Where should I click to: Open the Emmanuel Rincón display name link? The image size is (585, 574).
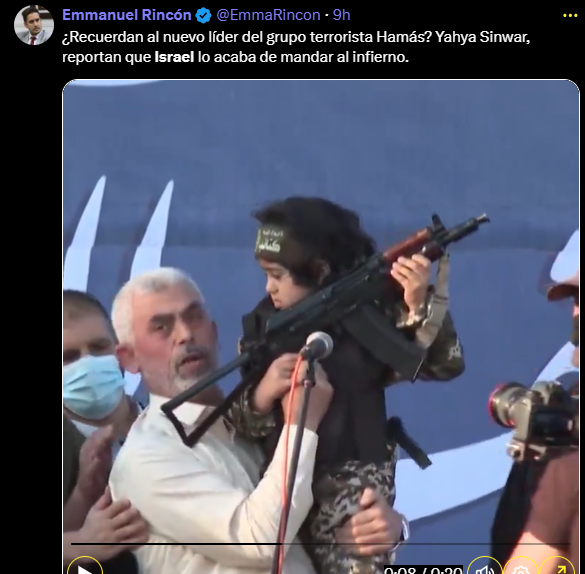tap(127, 15)
